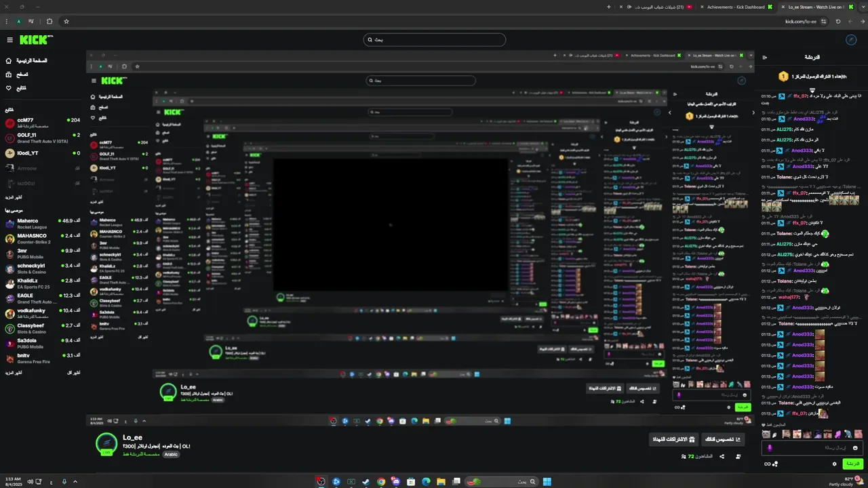The height and width of the screenshot is (488, 868).
Task: Open emoji picker in outermost chat input
Action: pyautogui.click(x=855, y=448)
